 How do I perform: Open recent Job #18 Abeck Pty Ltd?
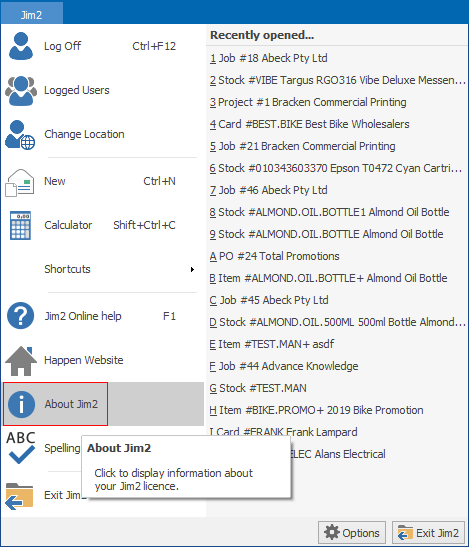pyautogui.click(x=268, y=58)
